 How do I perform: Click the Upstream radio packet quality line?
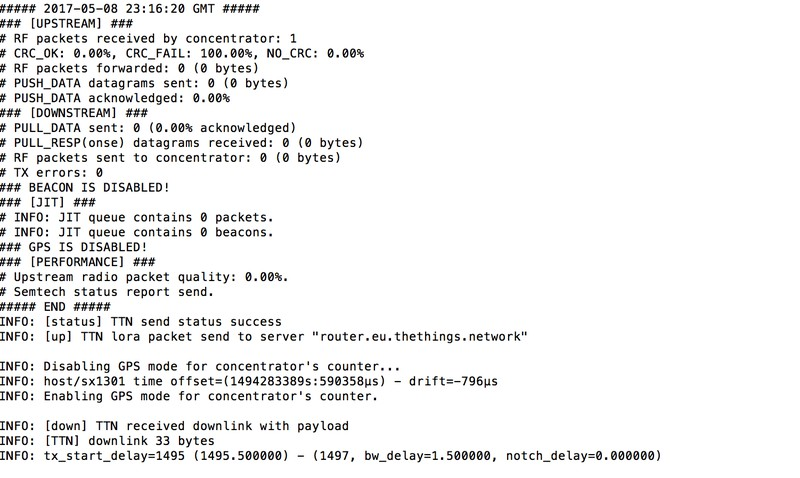tap(144, 277)
